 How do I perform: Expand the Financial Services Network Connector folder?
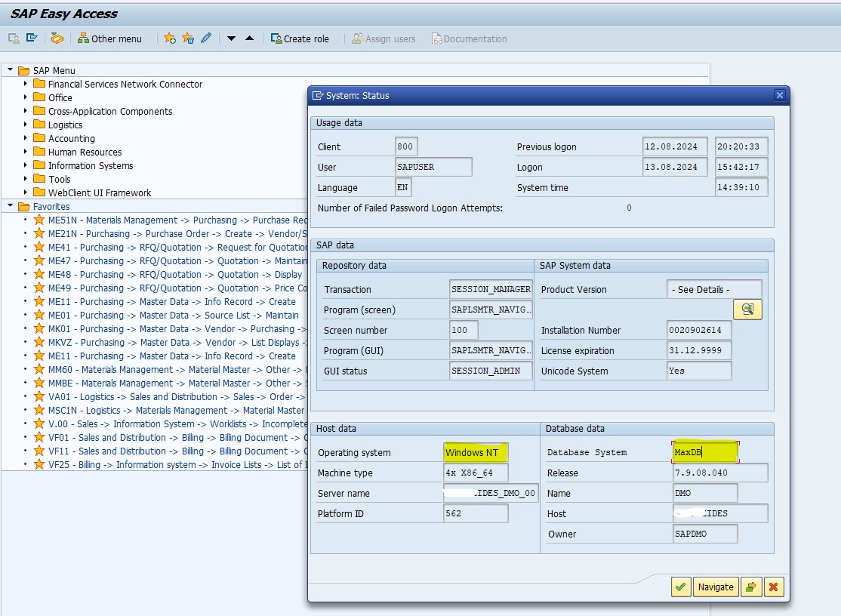pyautogui.click(x=25, y=84)
